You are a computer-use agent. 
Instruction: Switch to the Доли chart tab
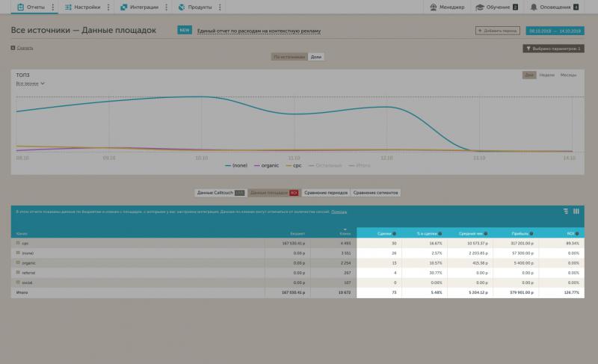[x=316, y=57]
